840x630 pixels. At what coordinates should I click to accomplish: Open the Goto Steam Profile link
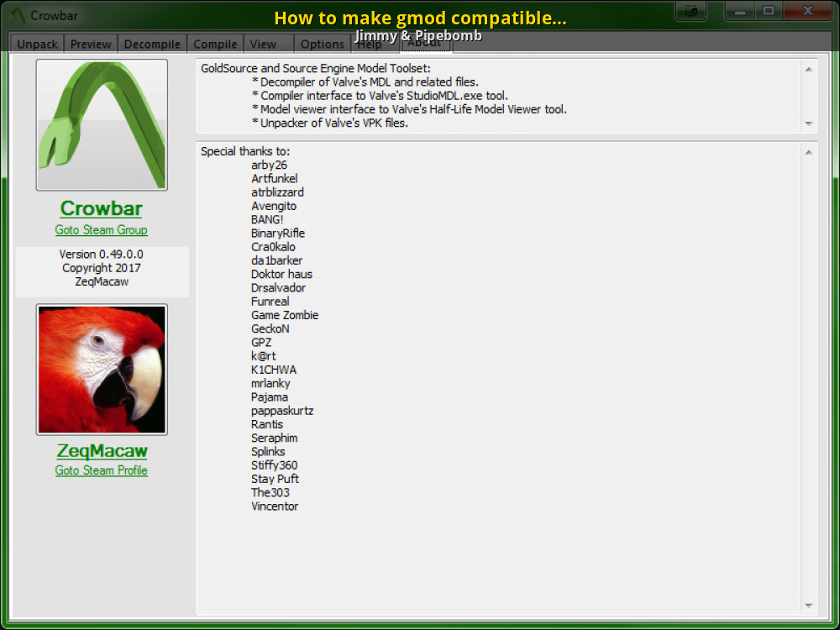click(102, 470)
